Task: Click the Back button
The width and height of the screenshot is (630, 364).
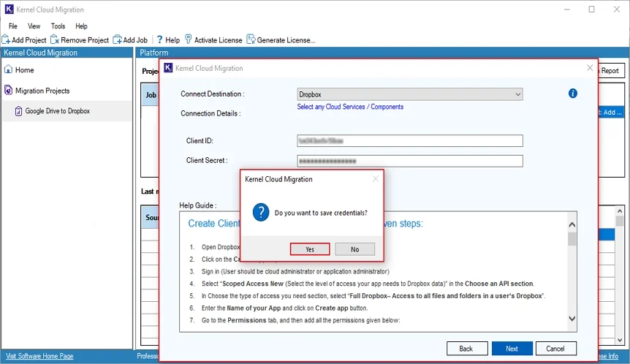Action: click(x=467, y=349)
